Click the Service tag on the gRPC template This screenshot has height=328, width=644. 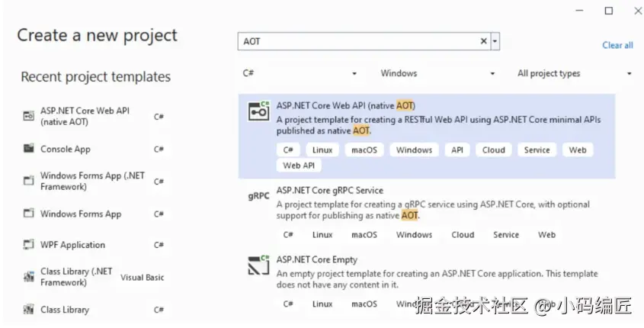pyautogui.click(x=506, y=235)
